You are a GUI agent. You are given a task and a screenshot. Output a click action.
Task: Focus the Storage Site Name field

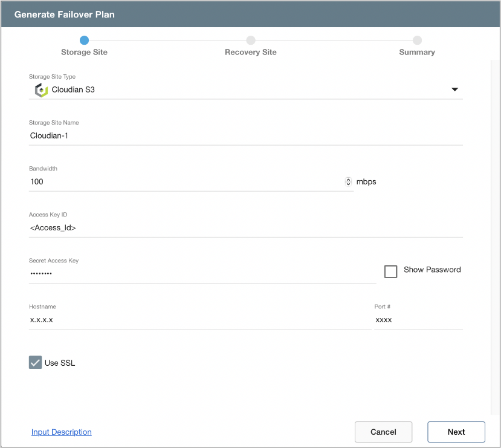pos(245,136)
